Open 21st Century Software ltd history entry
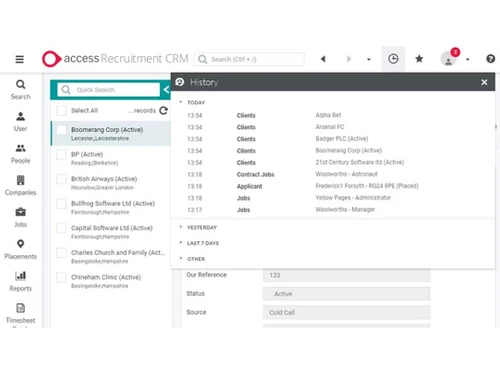 (360, 162)
